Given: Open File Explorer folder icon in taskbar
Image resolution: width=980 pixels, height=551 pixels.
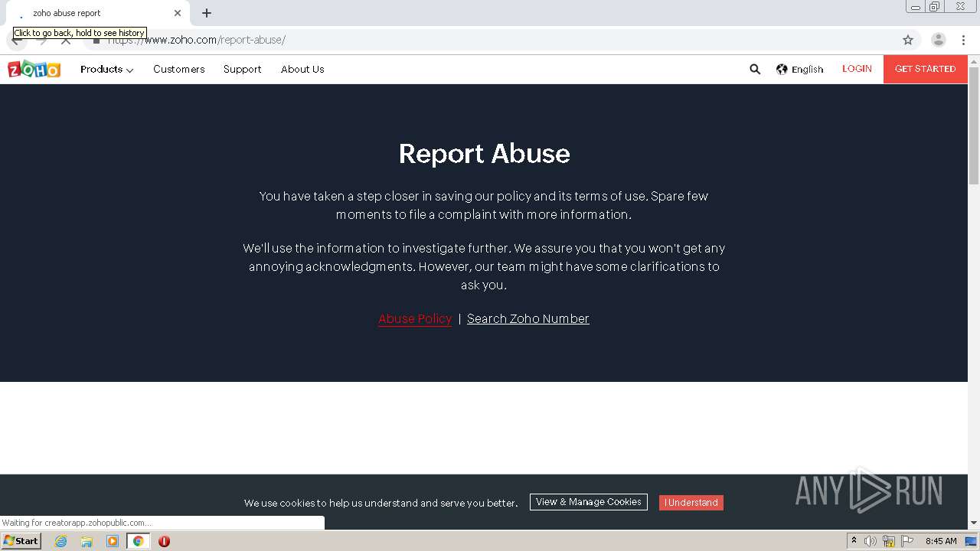Looking at the screenshot, I should pos(87,541).
